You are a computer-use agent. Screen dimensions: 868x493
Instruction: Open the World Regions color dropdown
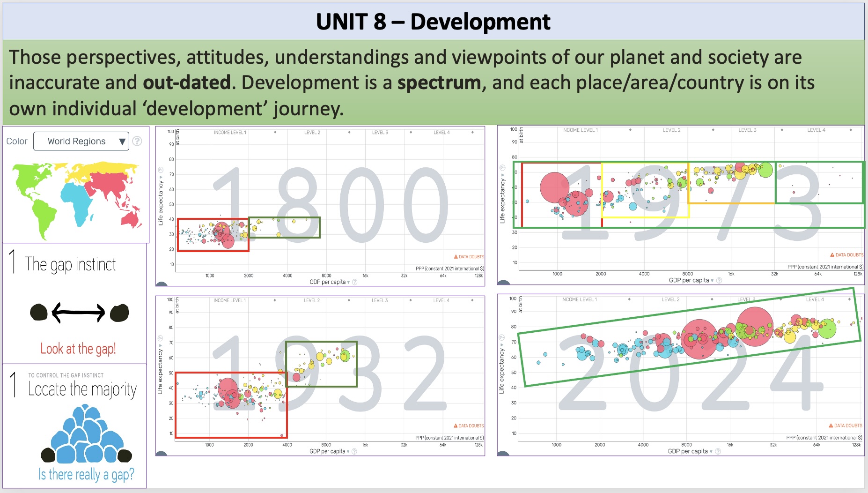pos(81,141)
